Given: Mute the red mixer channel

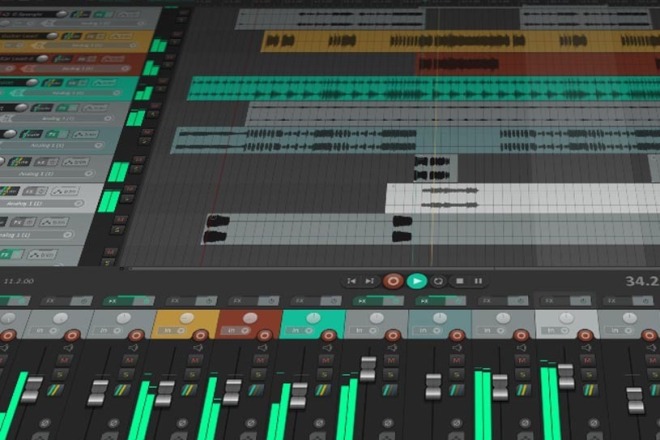Looking at the screenshot, I should click(261, 360).
